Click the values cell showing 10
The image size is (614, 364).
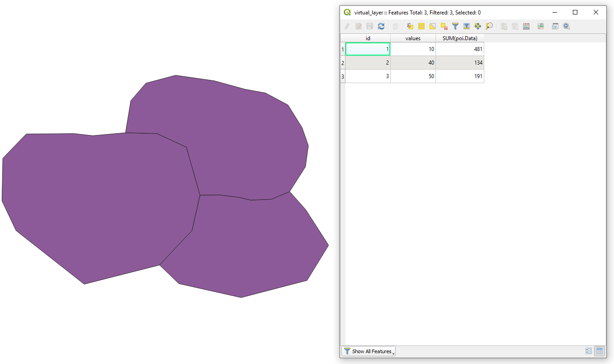pos(413,49)
